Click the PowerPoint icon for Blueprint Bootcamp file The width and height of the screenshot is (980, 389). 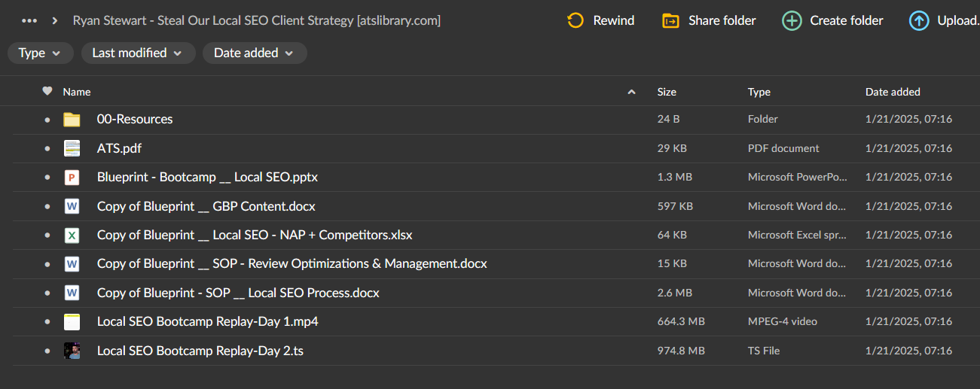72,178
